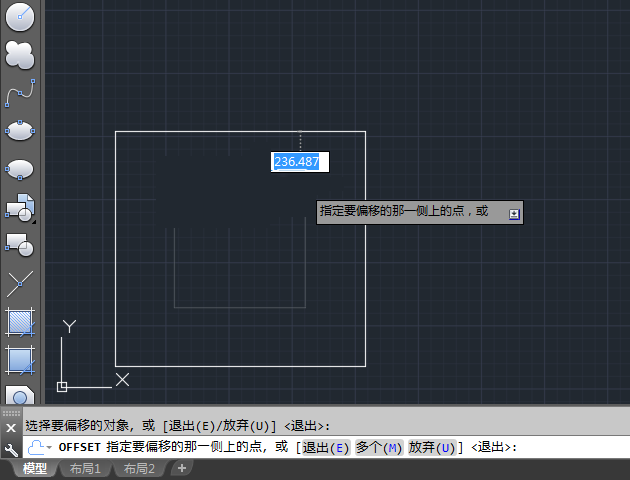This screenshot has height=480, width=630.
Task: Expand recent commands dropdown beside offset icon
Action: (x=49, y=447)
